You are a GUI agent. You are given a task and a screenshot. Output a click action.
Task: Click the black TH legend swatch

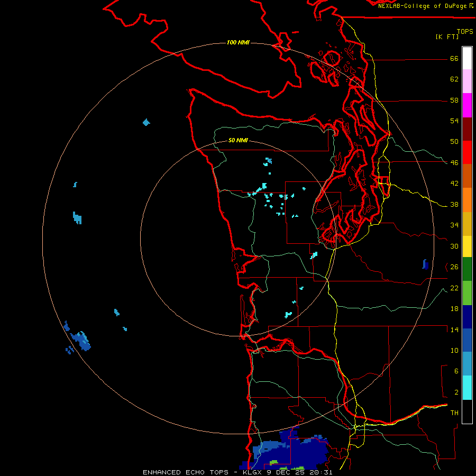(467, 411)
